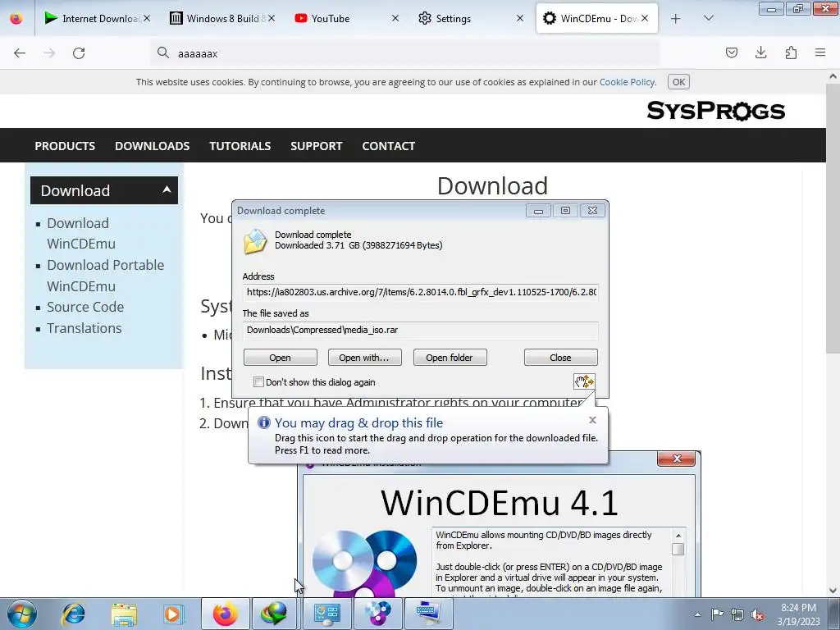Image resolution: width=840 pixels, height=630 pixels.
Task: Click the Firefox taskbar icon
Action: [225, 614]
